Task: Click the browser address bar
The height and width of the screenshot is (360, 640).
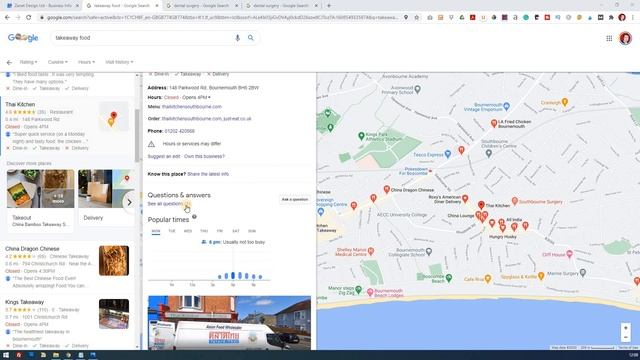Action: click(222, 18)
